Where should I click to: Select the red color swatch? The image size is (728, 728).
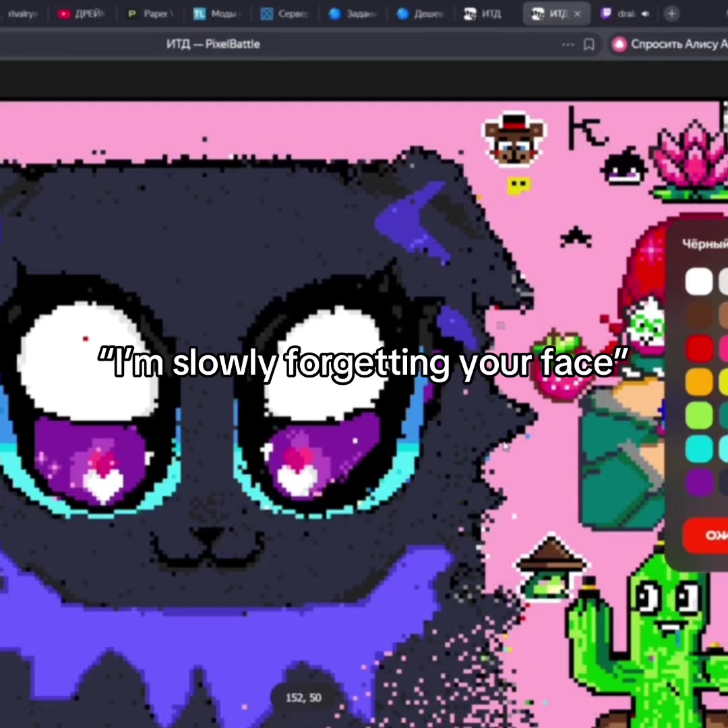click(x=699, y=348)
